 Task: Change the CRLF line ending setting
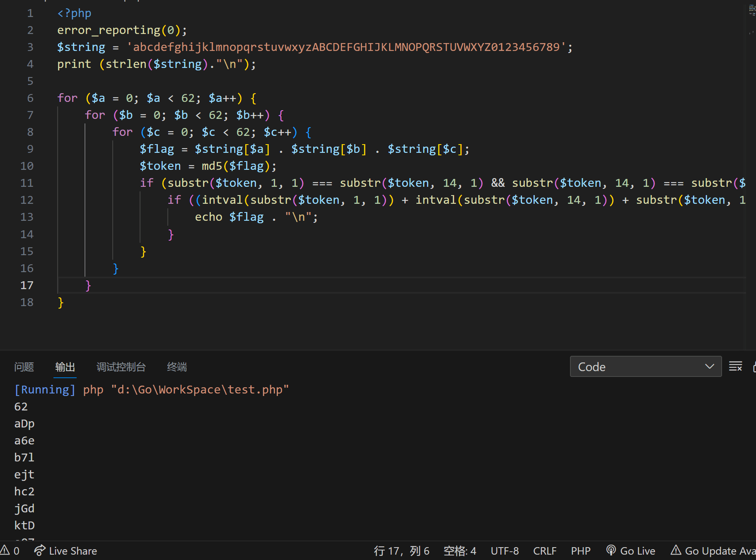[x=545, y=551]
